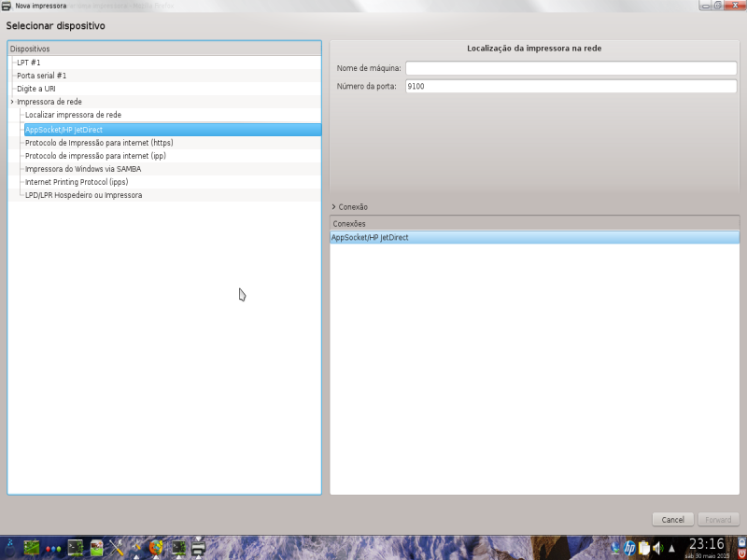Viewport: 747px width, 560px height.
Task: Open the image viewer icon in taskbar
Action: 97,548
